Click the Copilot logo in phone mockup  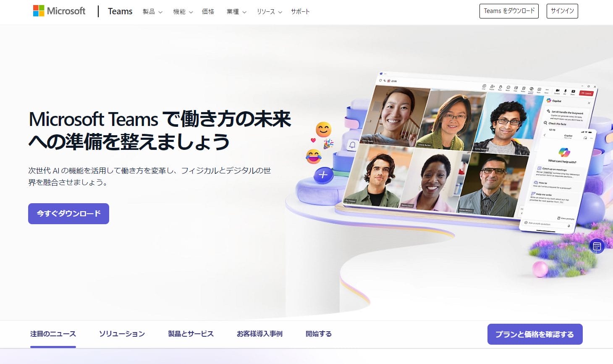pos(564,152)
